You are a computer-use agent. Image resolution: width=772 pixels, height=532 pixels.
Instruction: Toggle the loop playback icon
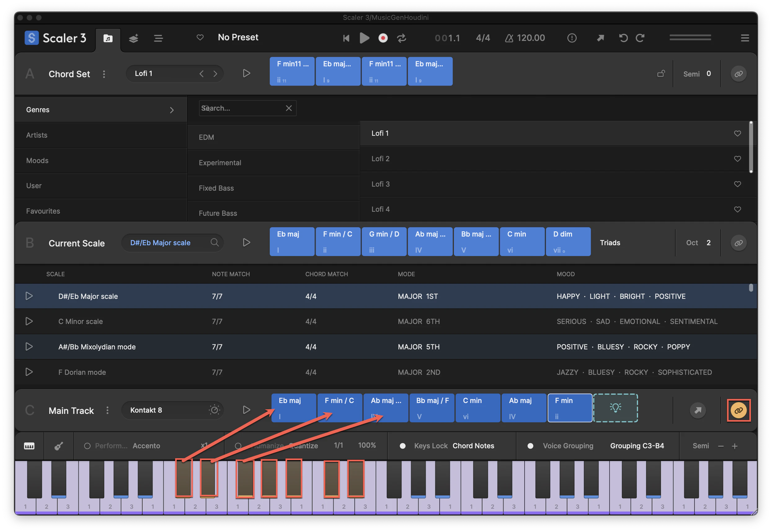click(402, 38)
